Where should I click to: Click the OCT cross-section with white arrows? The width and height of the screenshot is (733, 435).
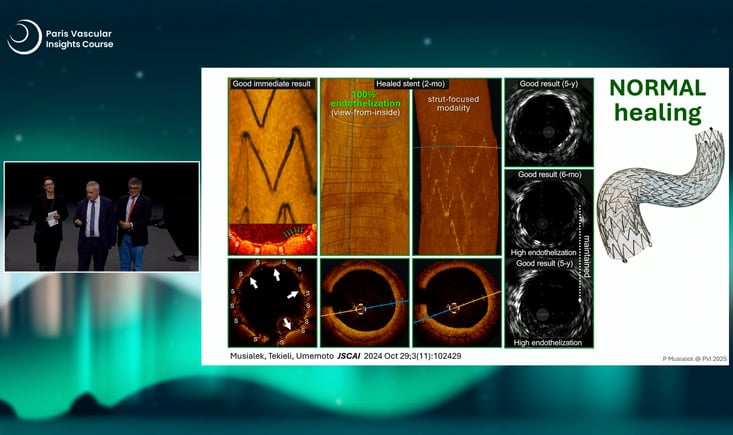[272, 302]
